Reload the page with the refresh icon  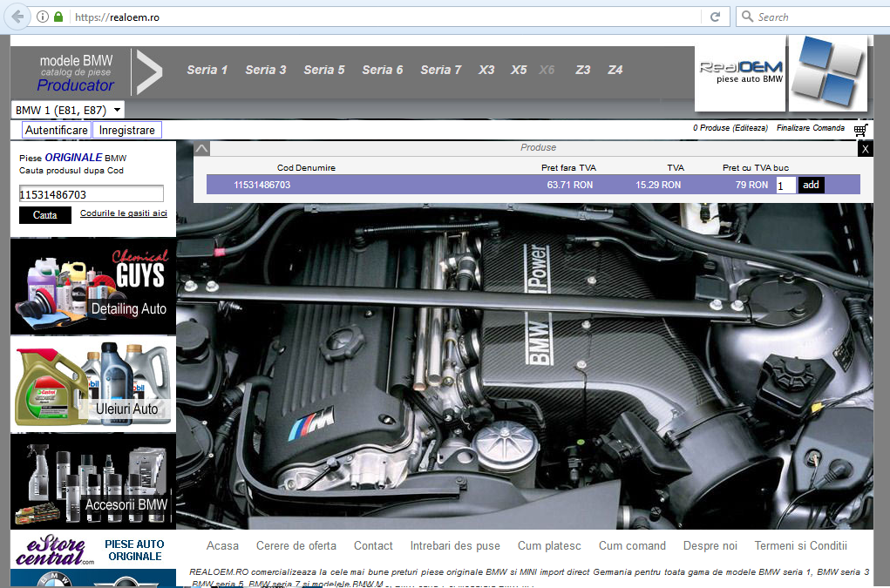(715, 17)
